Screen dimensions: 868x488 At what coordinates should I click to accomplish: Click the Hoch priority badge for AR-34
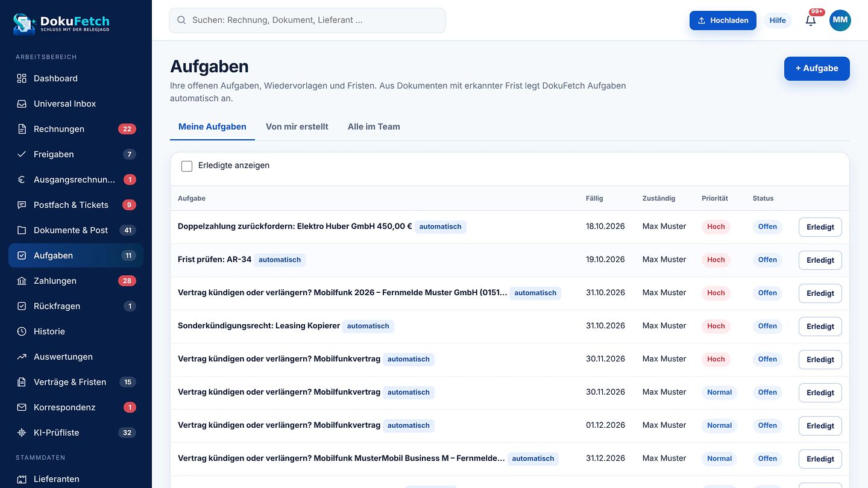point(716,260)
